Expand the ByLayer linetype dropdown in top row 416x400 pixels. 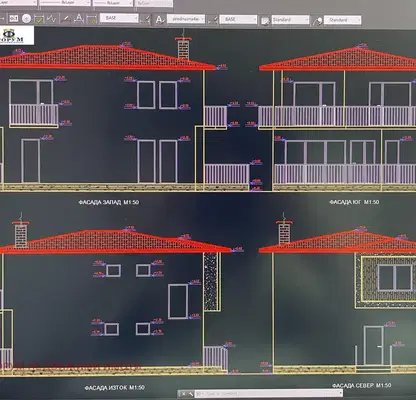click(x=65, y=2)
